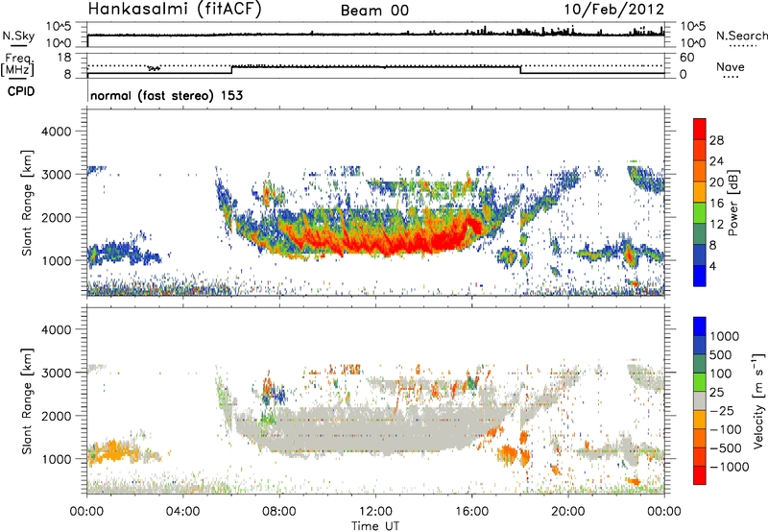Image resolution: width=768 pixels, height=532 pixels.
Task: Click the orange velocity patch near 01:00
Action: (x=111, y=451)
